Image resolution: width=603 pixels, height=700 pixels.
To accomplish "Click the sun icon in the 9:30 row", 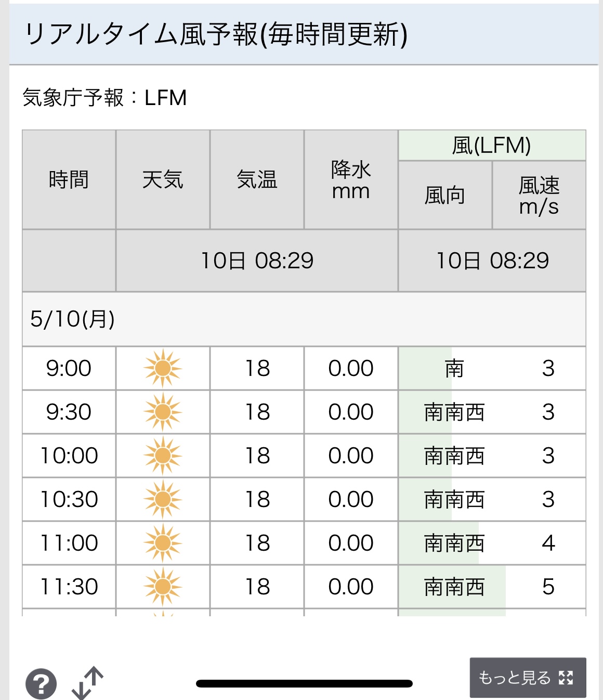I will tap(163, 412).
